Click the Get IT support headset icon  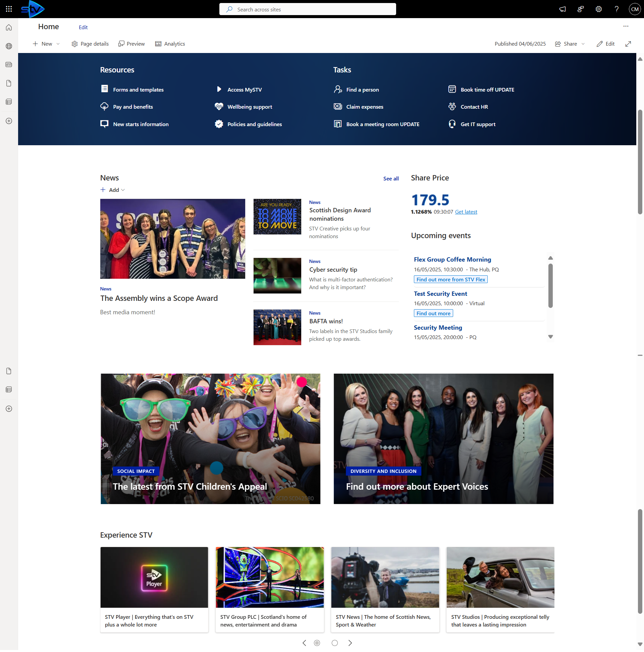[x=452, y=124]
